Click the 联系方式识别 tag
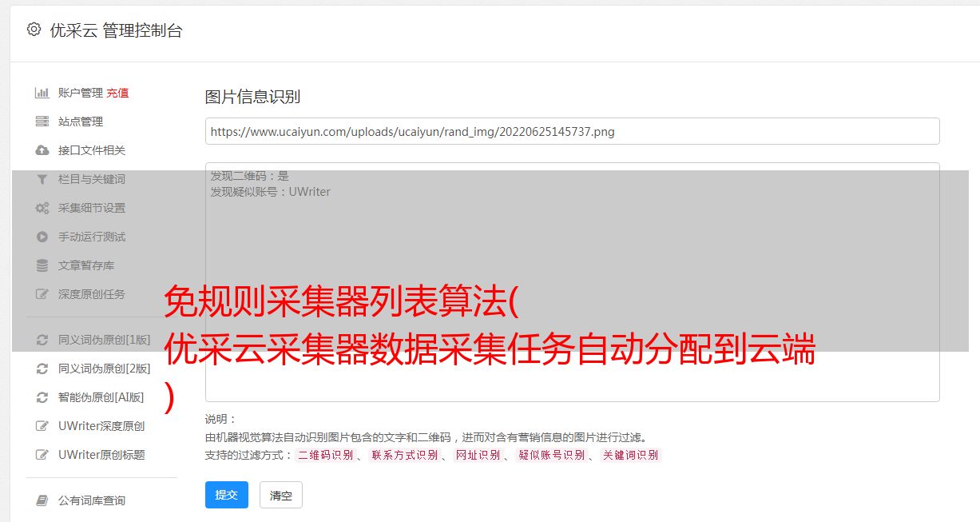 click(x=404, y=455)
